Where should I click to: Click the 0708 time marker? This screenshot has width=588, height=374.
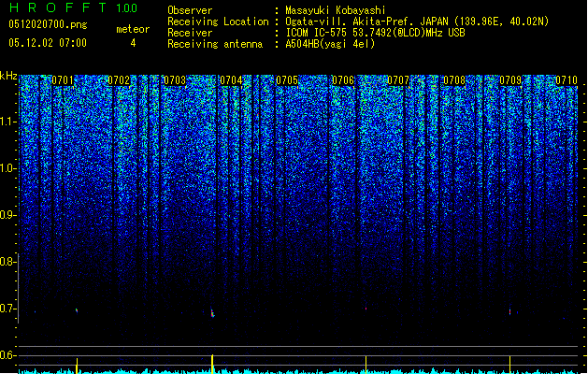(x=454, y=80)
